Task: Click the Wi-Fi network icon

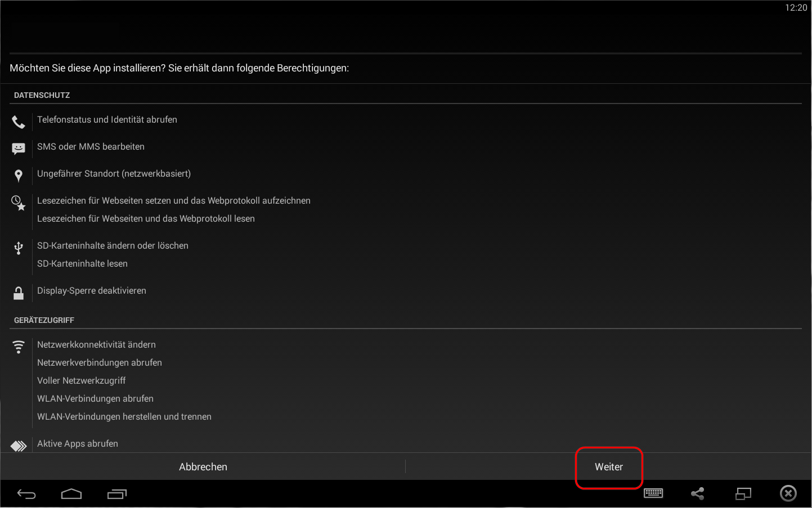Action: (x=19, y=347)
